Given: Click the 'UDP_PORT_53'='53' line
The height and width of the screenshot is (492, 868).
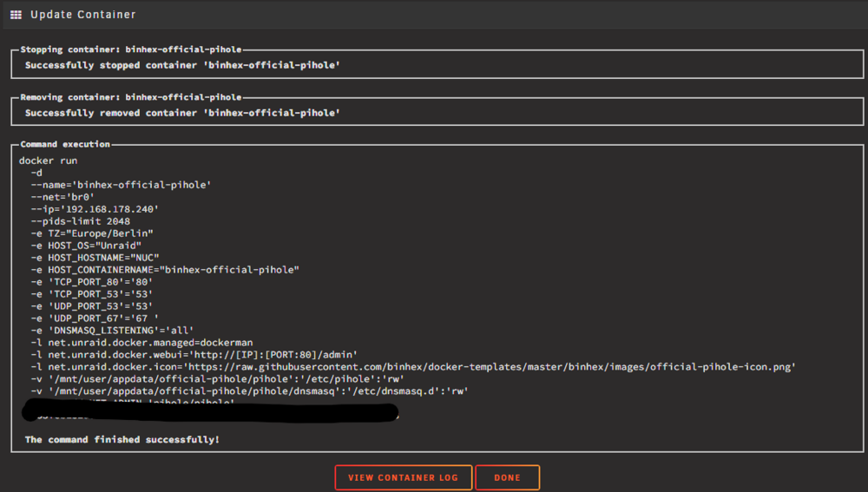Looking at the screenshot, I should (92, 306).
